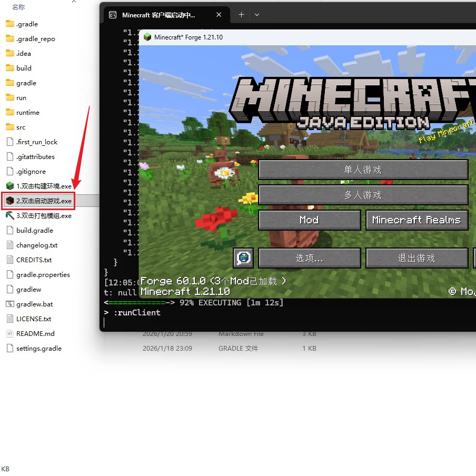Select the .idea folder icon
This screenshot has height=476, width=476.
coord(9,53)
